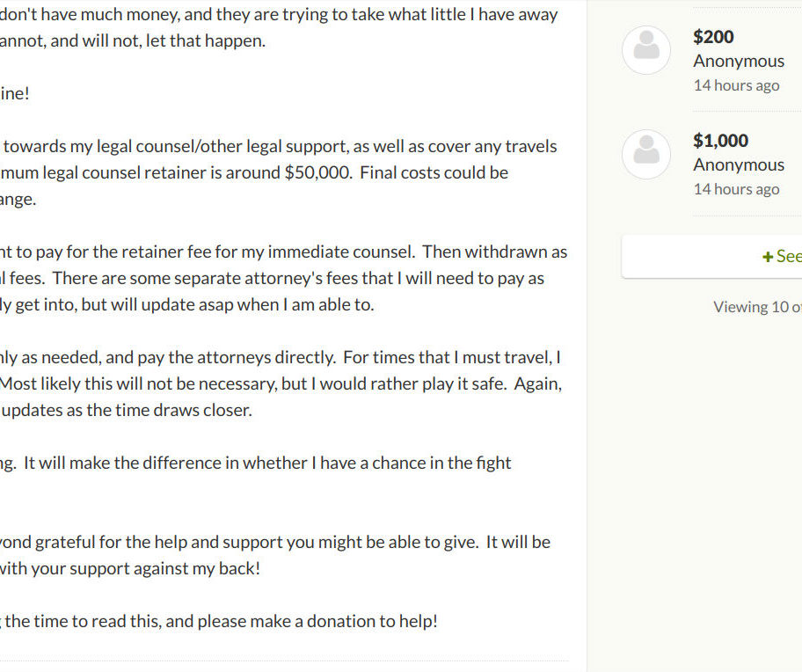Click the updates as the time draws closer line

point(127,410)
